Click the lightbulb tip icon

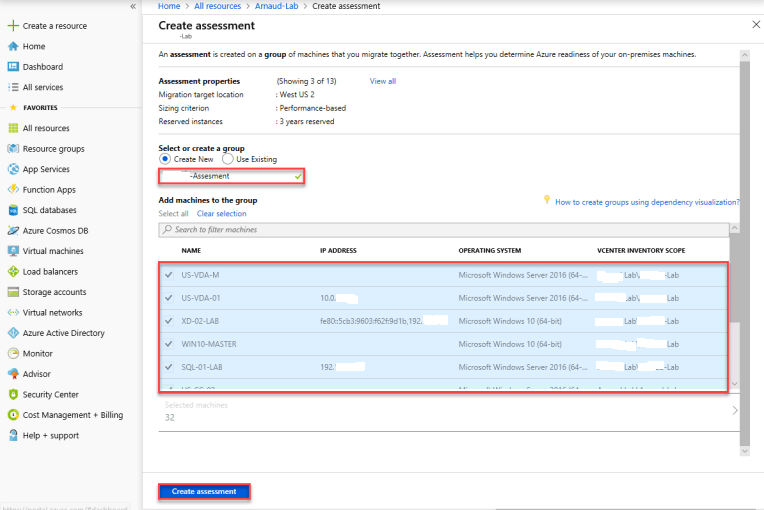click(547, 200)
